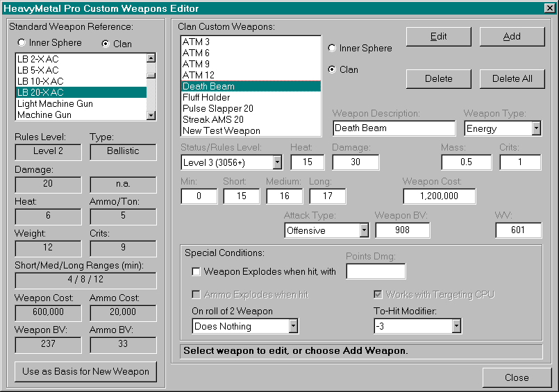Click the Edit button
Viewport: 559px width, 392px height.
click(438, 37)
